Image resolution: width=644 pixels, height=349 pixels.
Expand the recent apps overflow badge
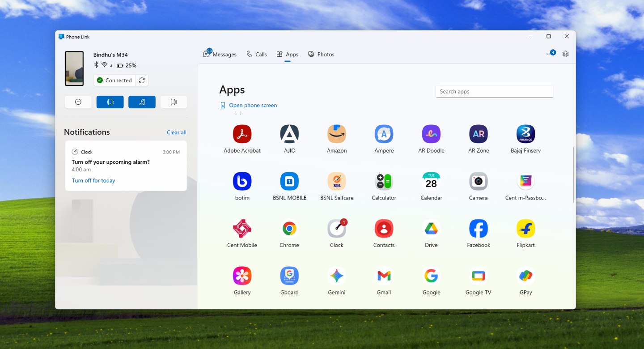point(551,52)
